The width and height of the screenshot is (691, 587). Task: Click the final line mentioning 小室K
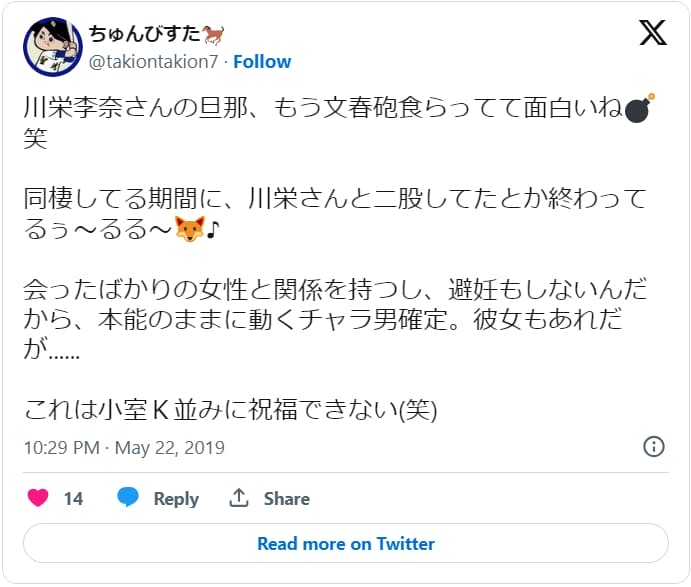tap(230, 410)
